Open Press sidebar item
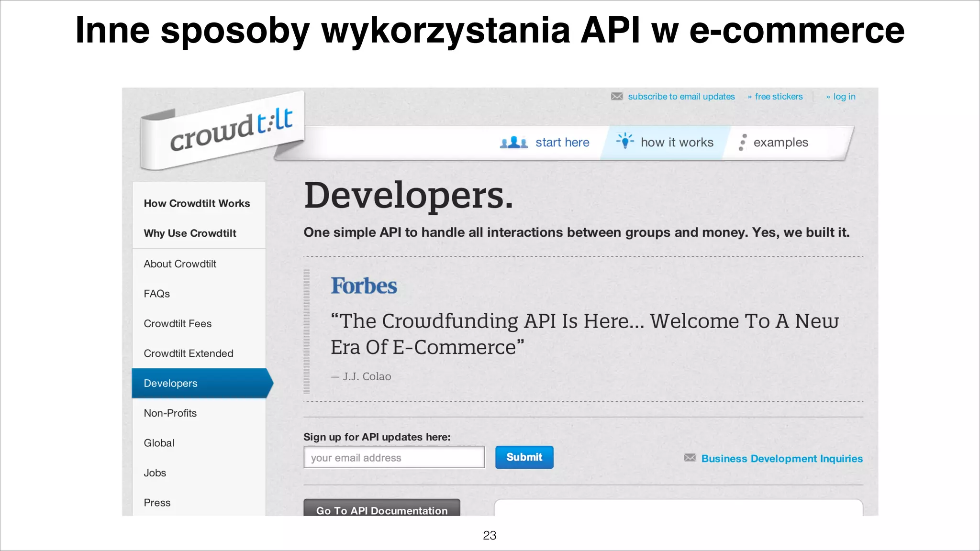Viewport: 980px width, 551px height. (157, 503)
